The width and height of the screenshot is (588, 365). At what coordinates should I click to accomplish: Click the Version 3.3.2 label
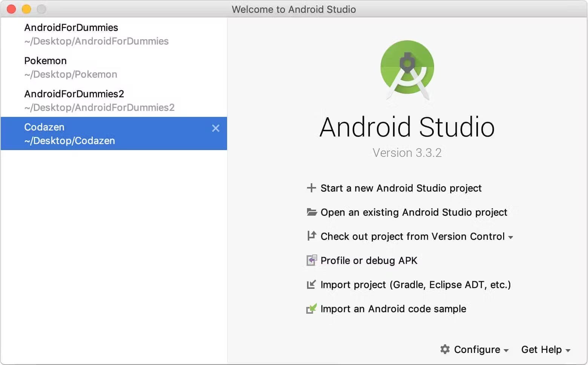(407, 153)
